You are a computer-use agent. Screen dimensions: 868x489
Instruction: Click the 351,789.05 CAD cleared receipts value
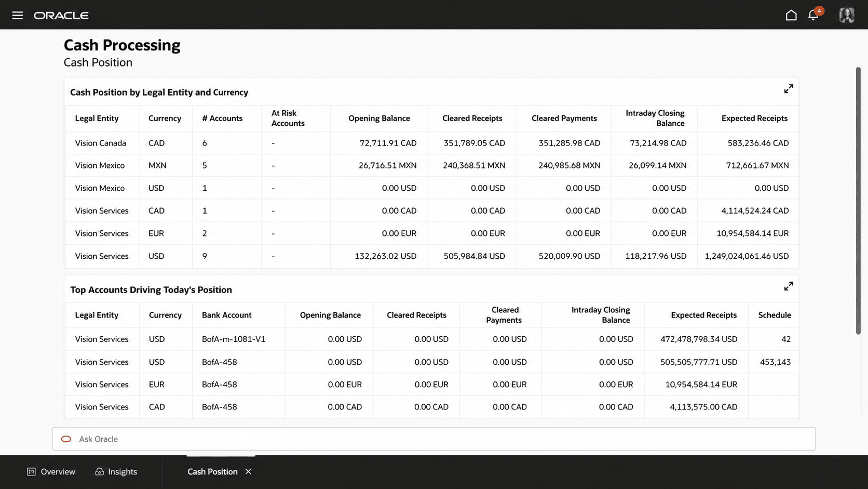[x=474, y=143]
